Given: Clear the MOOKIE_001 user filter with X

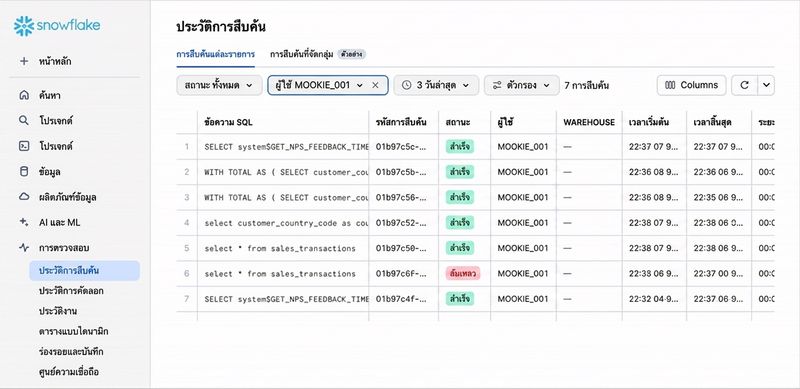Looking at the screenshot, I should (375, 85).
